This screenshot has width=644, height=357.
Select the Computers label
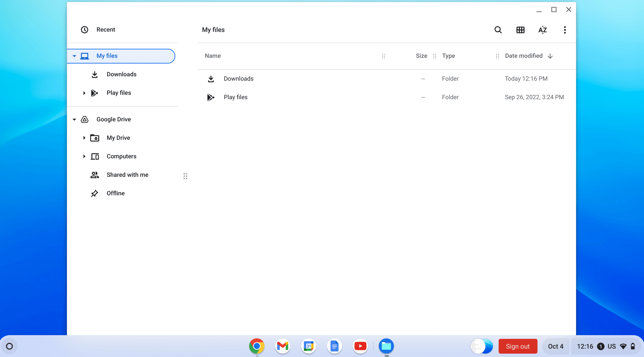pyautogui.click(x=121, y=156)
